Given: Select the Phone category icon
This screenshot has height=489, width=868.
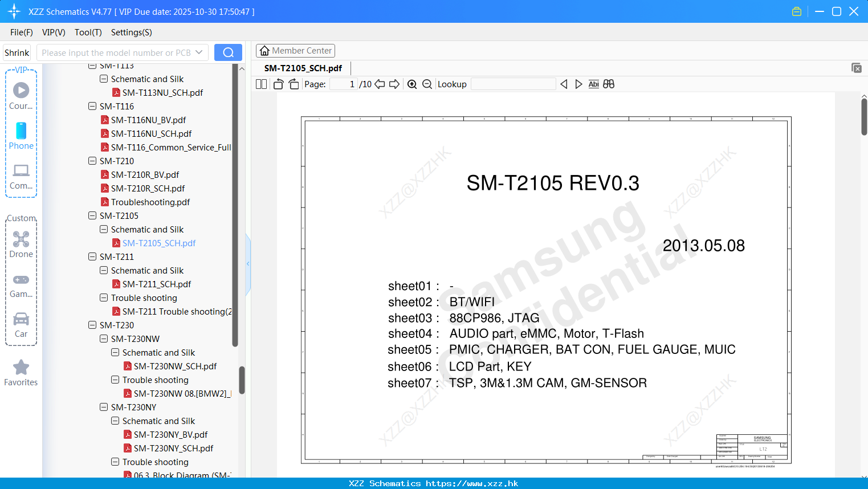Looking at the screenshot, I should click(x=21, y=136).
